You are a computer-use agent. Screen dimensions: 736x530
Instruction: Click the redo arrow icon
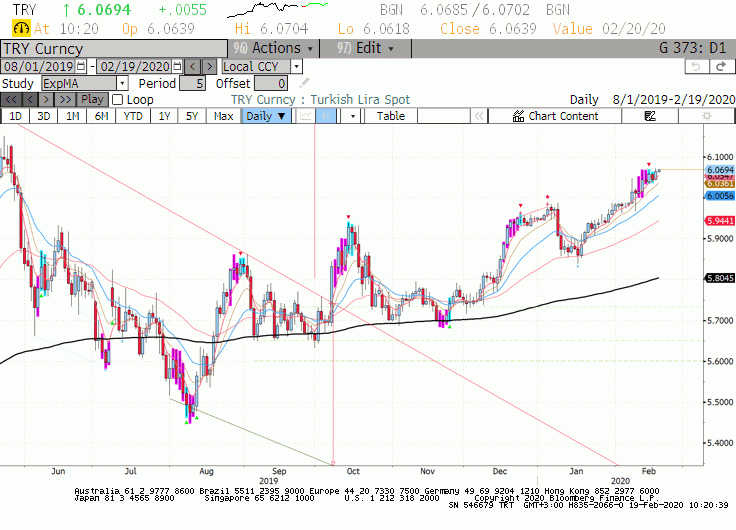click(722, 67)
